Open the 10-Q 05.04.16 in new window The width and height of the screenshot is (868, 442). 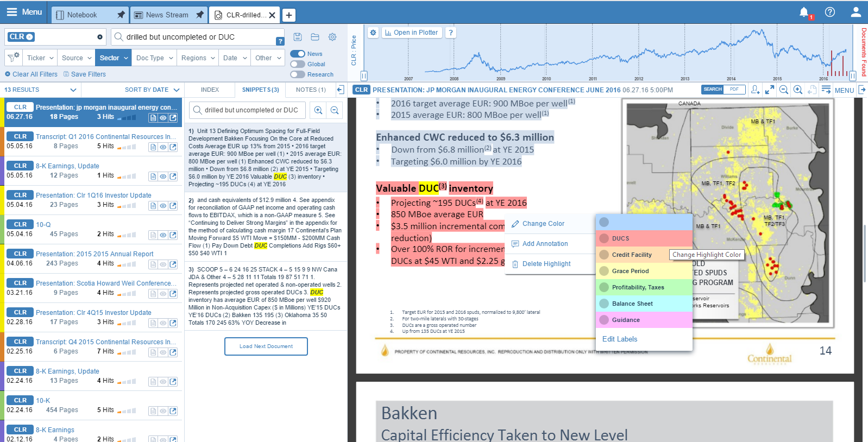click(x=173, y=235)
